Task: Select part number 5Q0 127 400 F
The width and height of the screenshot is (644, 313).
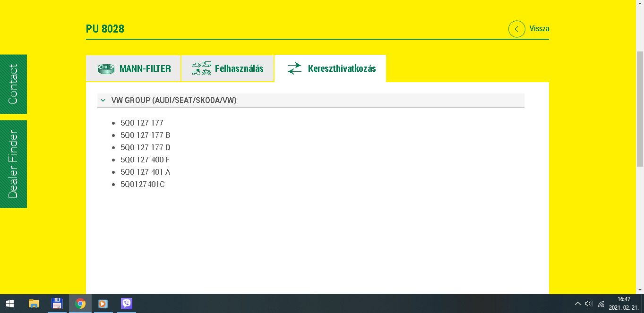Action: [x=145, y=160]
